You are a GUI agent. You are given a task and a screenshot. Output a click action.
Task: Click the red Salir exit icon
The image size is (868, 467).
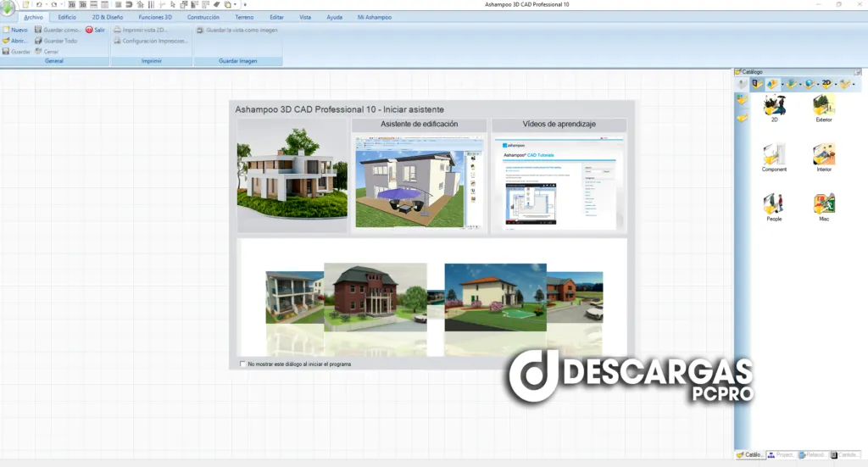[x=89, y=30]
